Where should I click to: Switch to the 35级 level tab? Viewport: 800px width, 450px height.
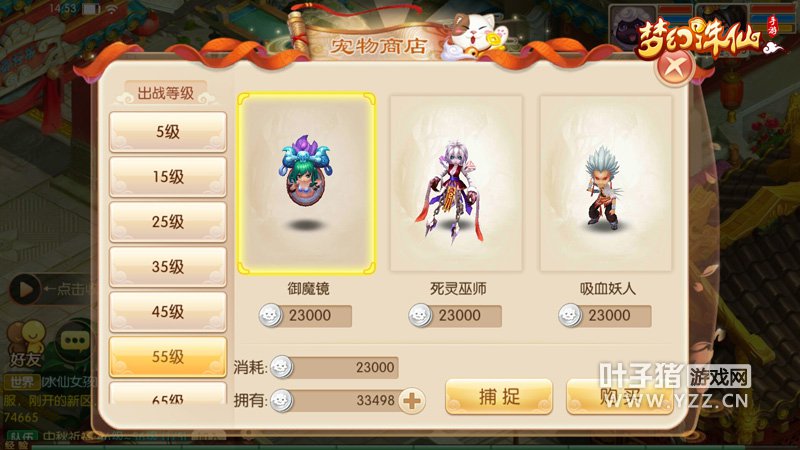[168, 267]
